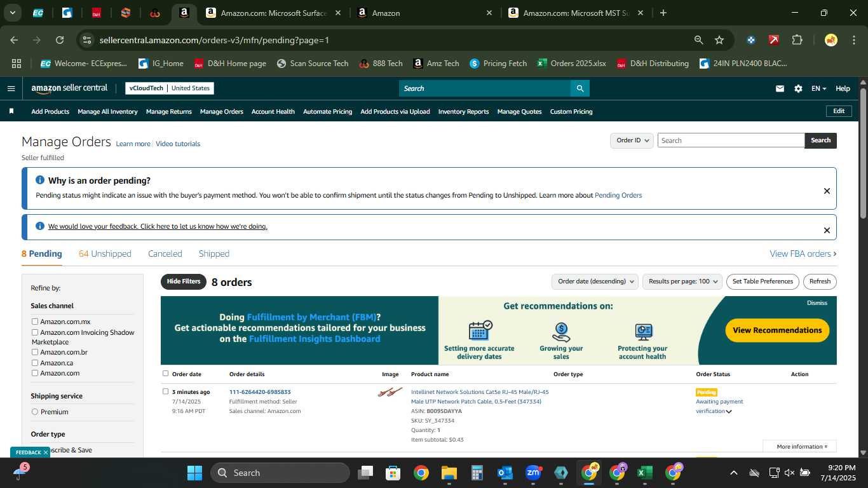Click the Order ID search input field
Image resolution: width=868 pixels, height=488 pixels.
[x=731, y=140]
